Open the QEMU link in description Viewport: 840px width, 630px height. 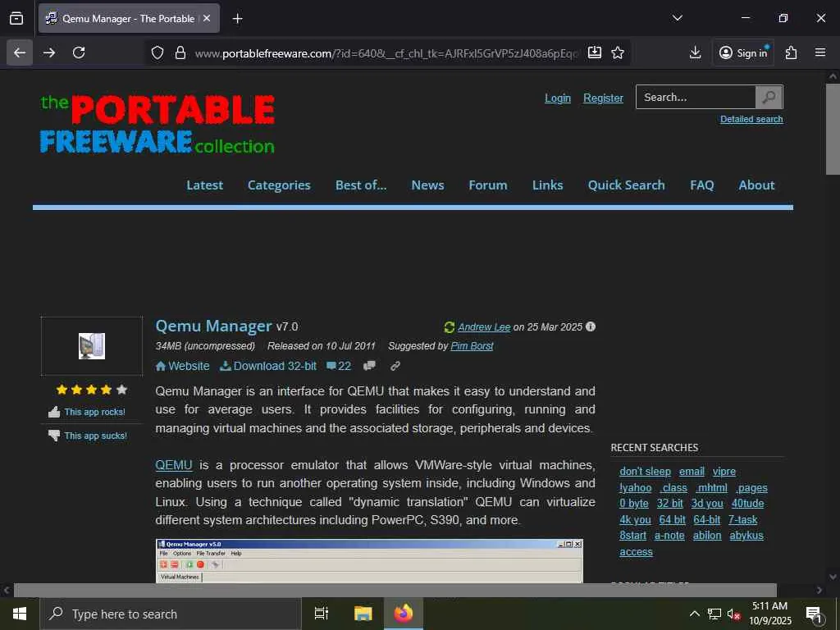pyautogui.click(x=174, y=465)
